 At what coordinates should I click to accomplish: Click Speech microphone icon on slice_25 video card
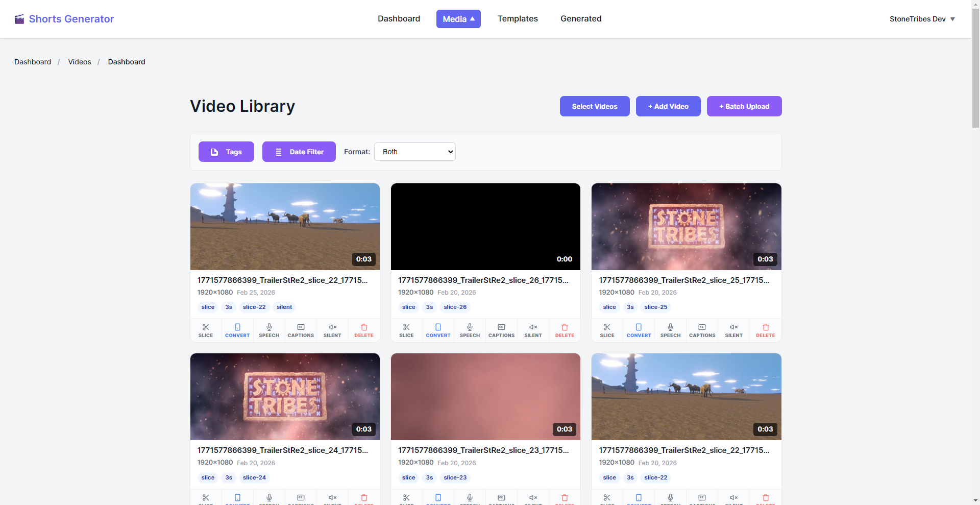670,330
